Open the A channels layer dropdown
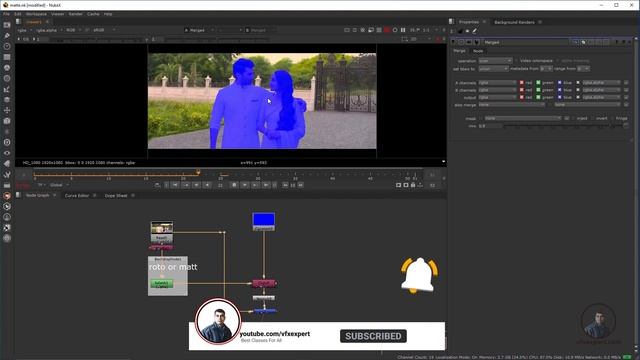Screen dimensions: 640x360 (498, 82)
